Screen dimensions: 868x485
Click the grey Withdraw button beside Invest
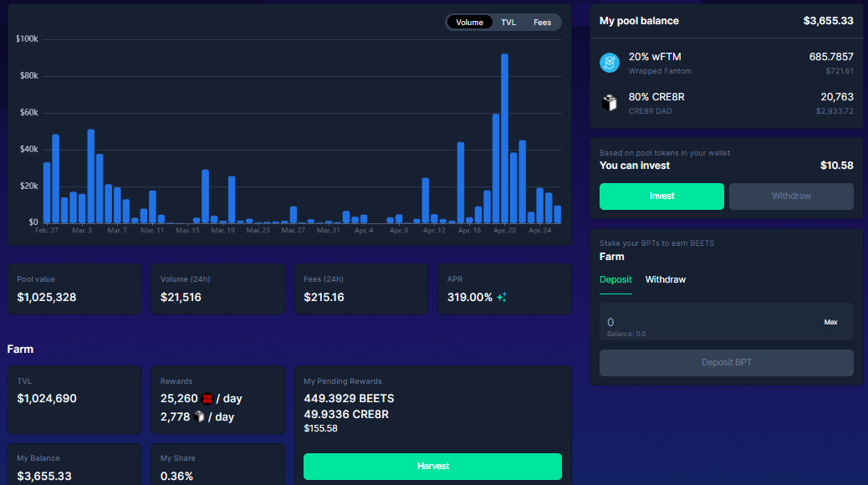(791, 196)
